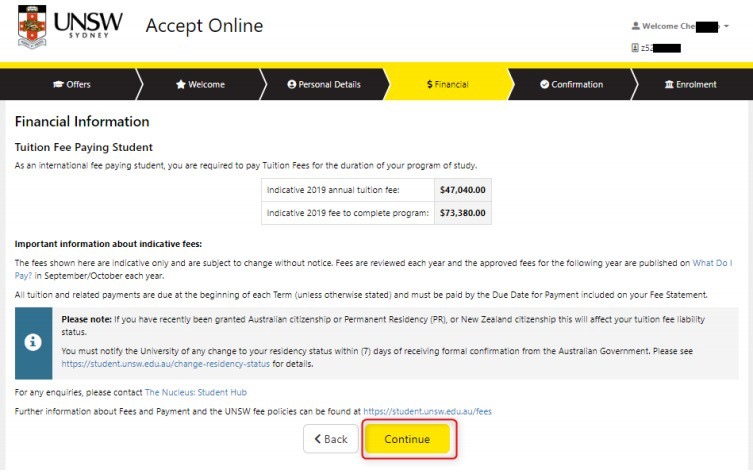Click the user profile icon beside Welcome
The image size is (753, 472).
click(636, 26)
